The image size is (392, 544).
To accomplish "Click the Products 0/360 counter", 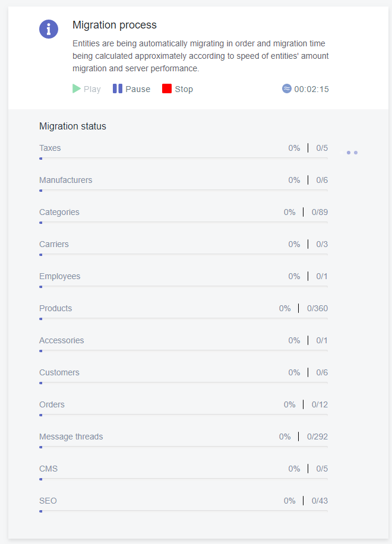I will pyautogui.click(x=317, y=308).
